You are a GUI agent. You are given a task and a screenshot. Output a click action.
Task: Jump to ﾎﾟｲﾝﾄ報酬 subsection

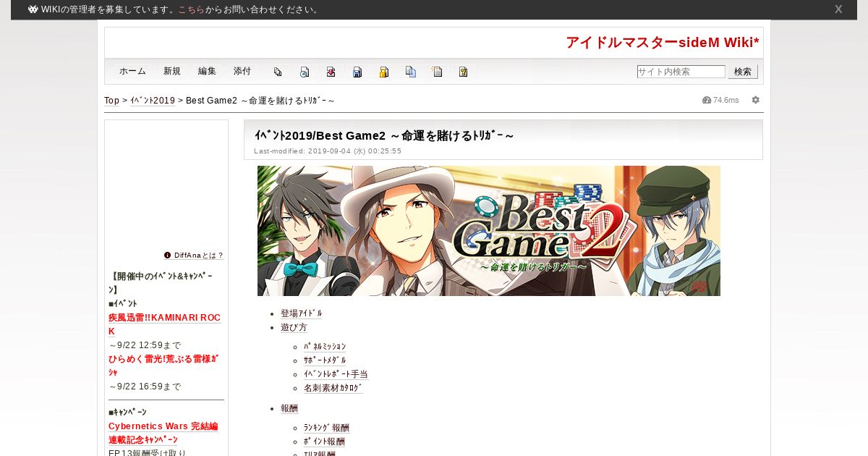point(324,442)
